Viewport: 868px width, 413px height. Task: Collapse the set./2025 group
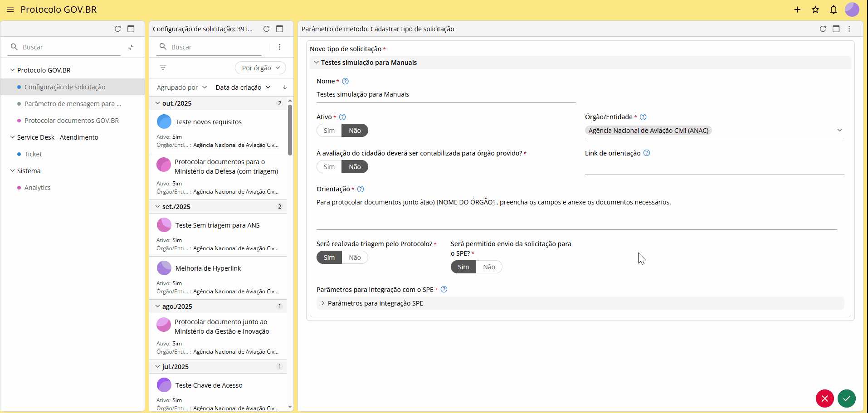point(157,207)
